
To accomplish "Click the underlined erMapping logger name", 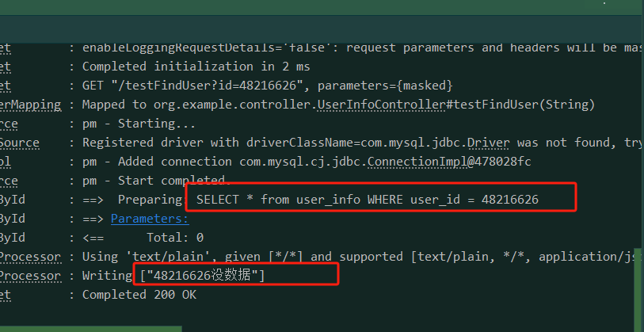I will pyautogui.click(x=30, y=105).
